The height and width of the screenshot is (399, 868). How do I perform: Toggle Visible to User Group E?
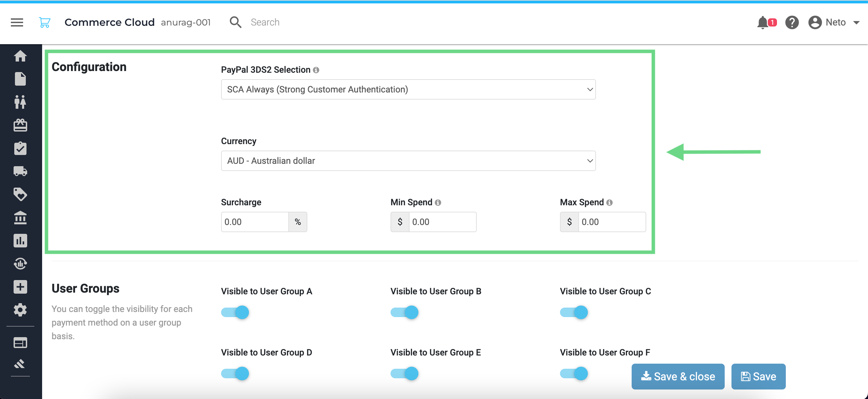404,374
